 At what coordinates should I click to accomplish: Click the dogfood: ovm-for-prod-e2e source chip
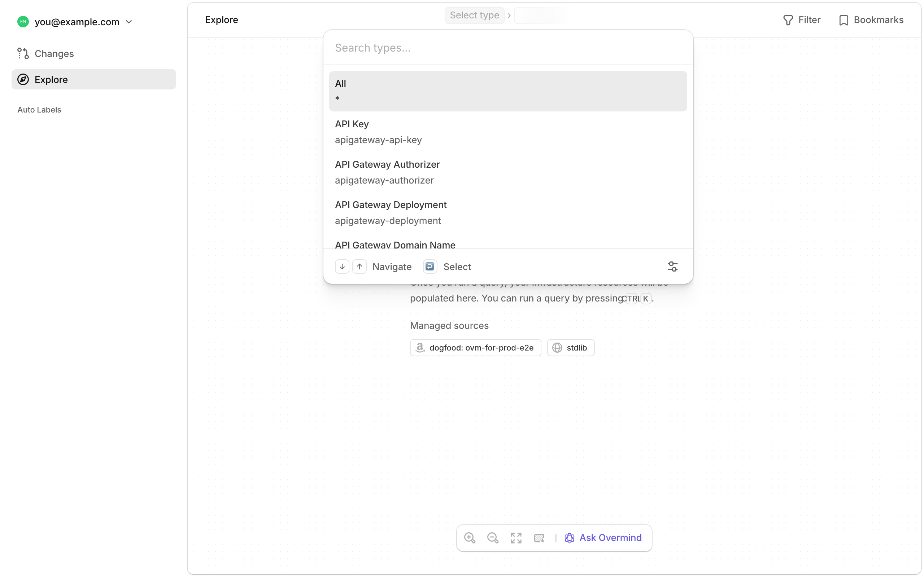coord(475,348)
